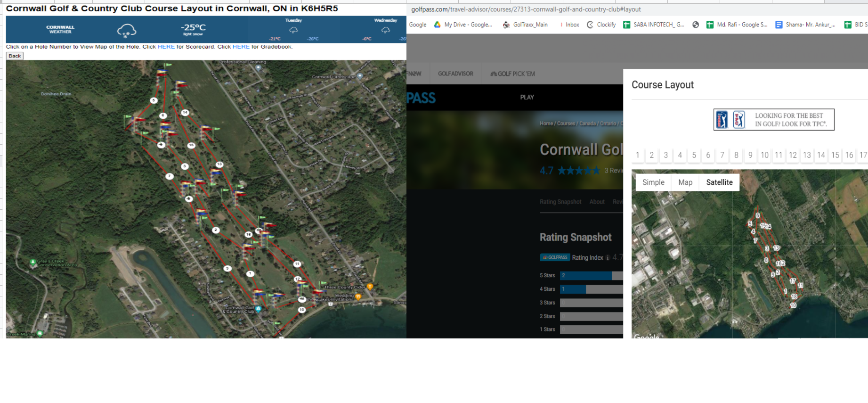The height and width of the screenshot is (403, 868).
Task: Select hole 10 marker on left course map
Action: (302, 310)
